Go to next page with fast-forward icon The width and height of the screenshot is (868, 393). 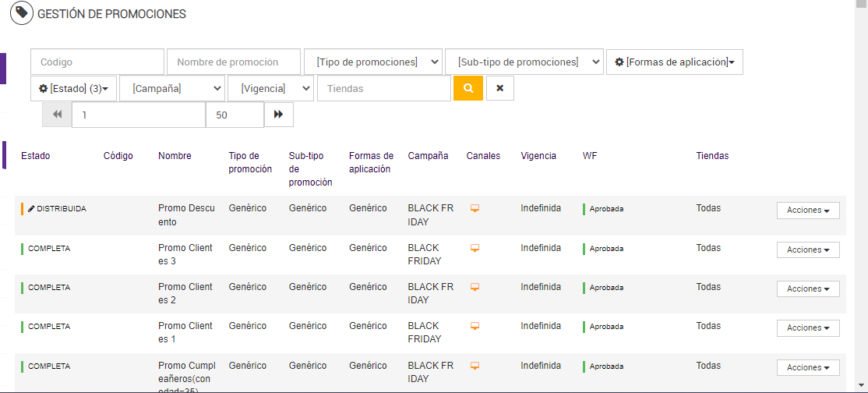tap(279, 115)
